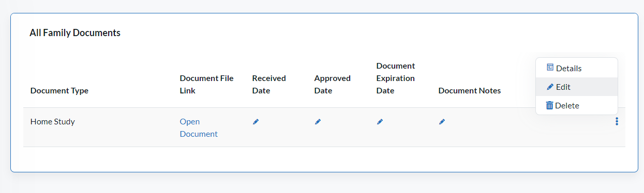Sort by Document Type column header
The height and width of the screenshot is (193, 644).
(59, 91)
